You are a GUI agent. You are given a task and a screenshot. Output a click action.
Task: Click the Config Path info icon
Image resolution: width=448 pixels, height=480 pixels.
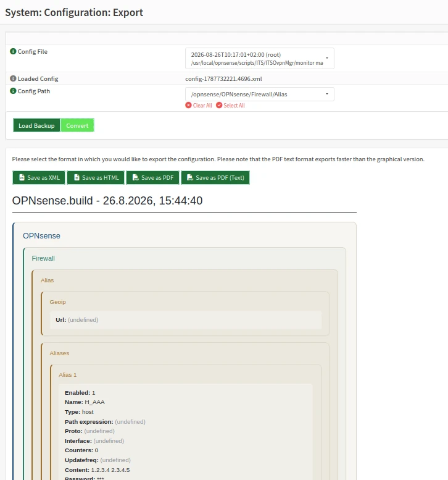pyautogui.click(x=13, y=91)
